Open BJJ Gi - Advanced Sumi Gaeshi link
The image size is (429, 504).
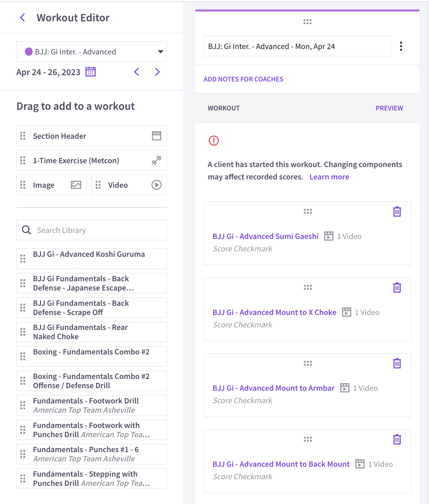coord(265,236)
